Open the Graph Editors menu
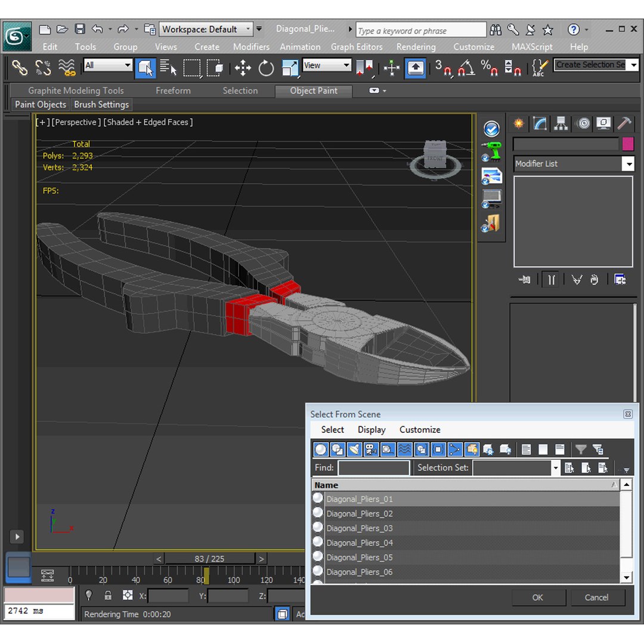Viewport: 644px width, 644px height. pos(357,47)
